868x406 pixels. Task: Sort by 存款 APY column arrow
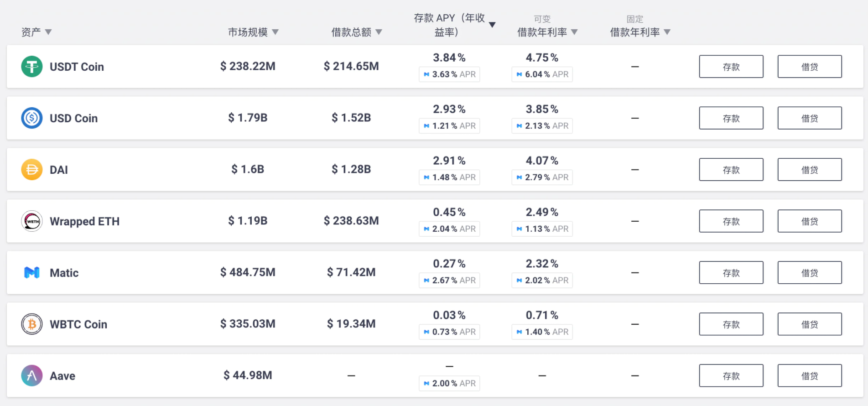click(x=492, y=25)
